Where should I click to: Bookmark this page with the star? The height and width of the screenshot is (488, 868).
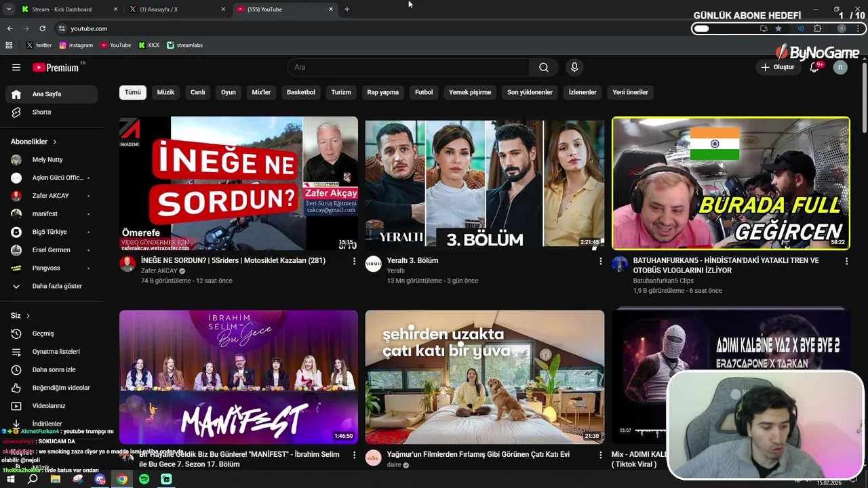click(778, 28)
